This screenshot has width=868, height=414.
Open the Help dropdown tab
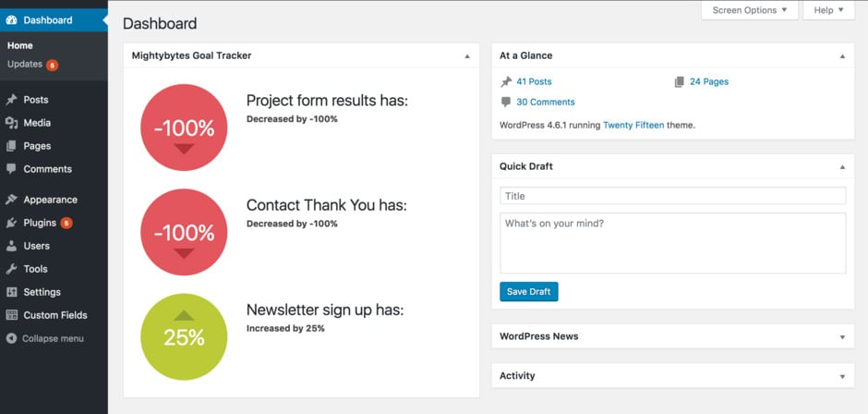coord(828,10)
